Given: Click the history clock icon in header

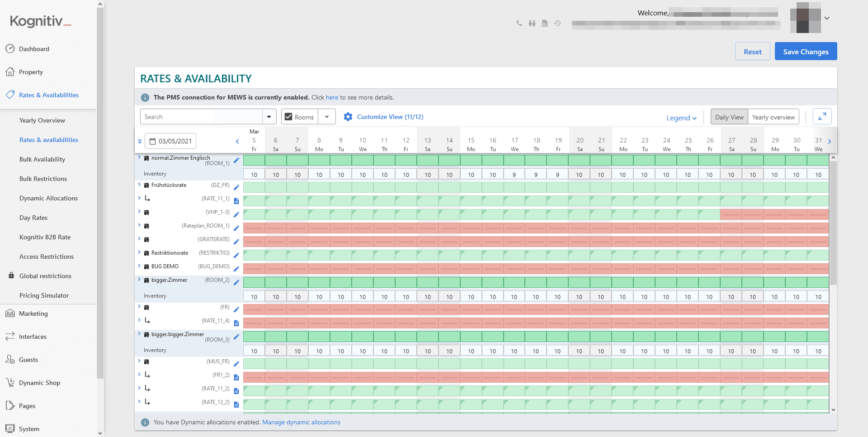Looking at the screenshot, I should pyautogui.click(x=557, y=24).
